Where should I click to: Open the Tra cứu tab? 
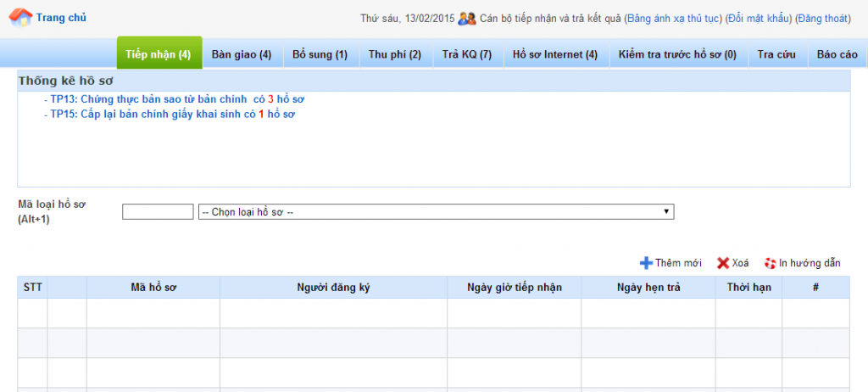[x=776, y=54]
